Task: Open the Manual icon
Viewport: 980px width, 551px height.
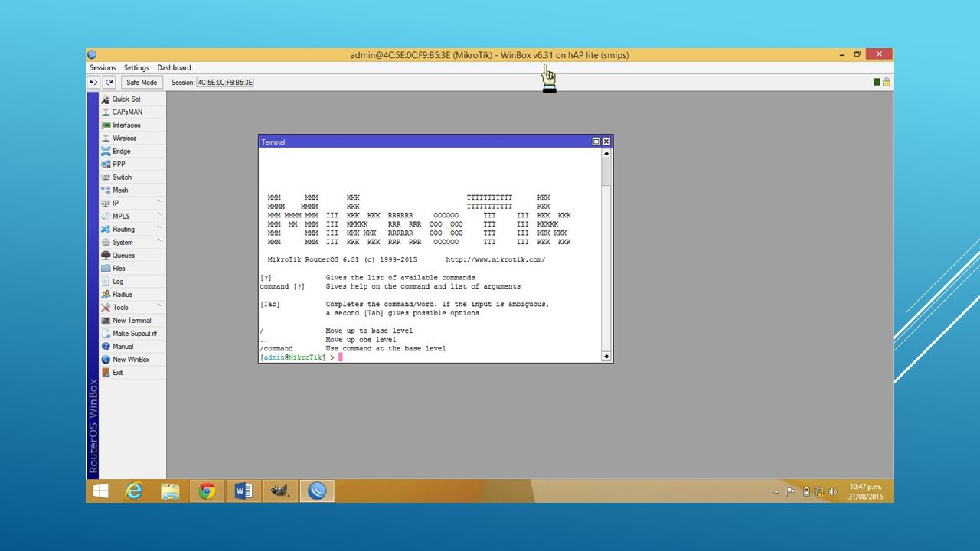Action: point(106,347)
